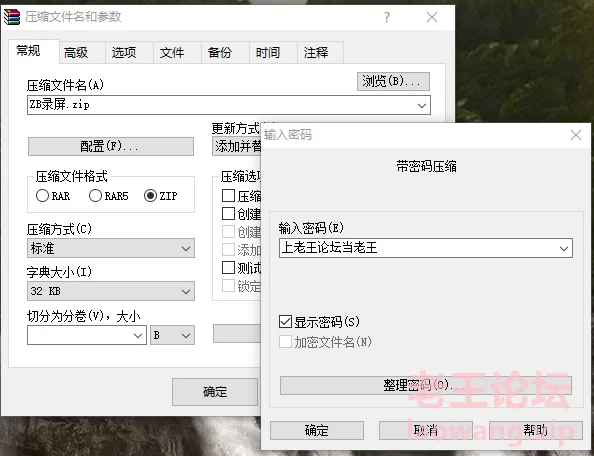Toggle the 测试 checkbox under compression options

[x=228, y=267]
